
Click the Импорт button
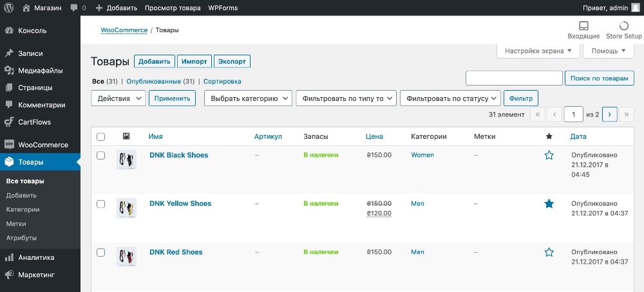coord(194,62)
